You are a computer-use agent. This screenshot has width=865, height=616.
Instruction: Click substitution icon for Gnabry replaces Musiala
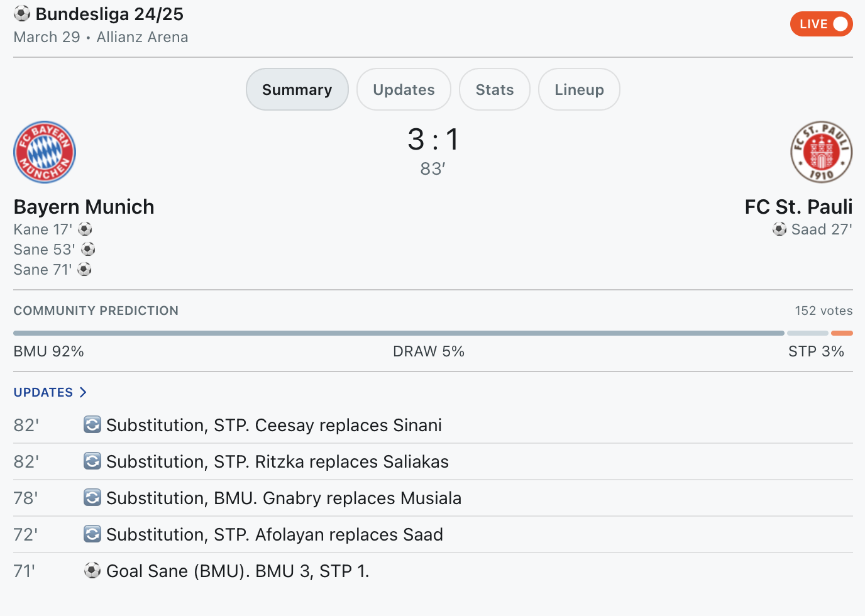click(92, 498)
